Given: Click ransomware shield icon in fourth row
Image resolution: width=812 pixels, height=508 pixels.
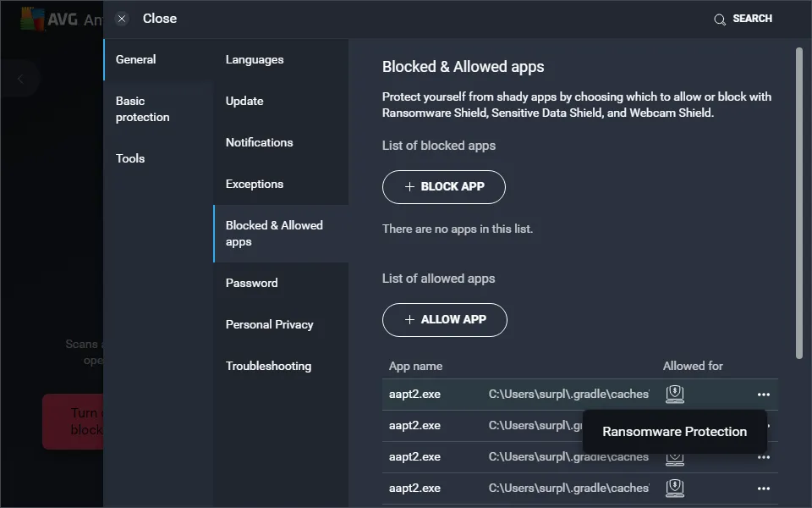Looking at the screenshot, I should (674, 488).
